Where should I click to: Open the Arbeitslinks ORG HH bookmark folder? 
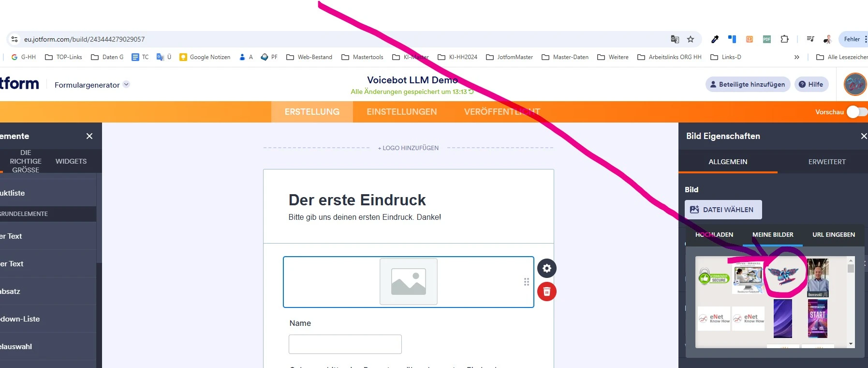[x=670, y=57]
